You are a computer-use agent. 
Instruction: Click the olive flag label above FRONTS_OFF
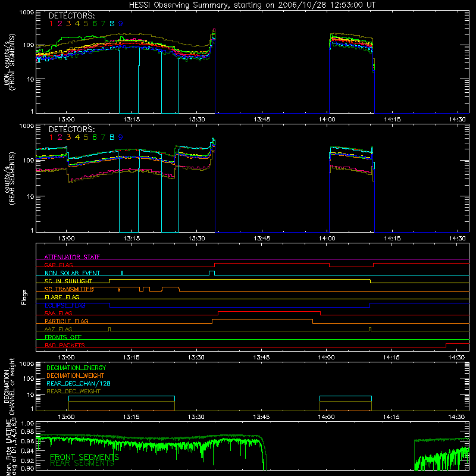tap(58, 330)
